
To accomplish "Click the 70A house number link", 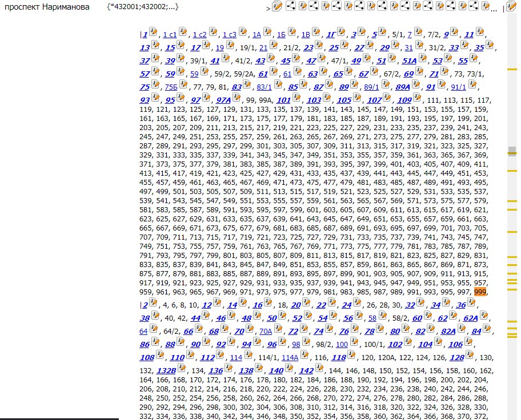I will tap(266, 331).
